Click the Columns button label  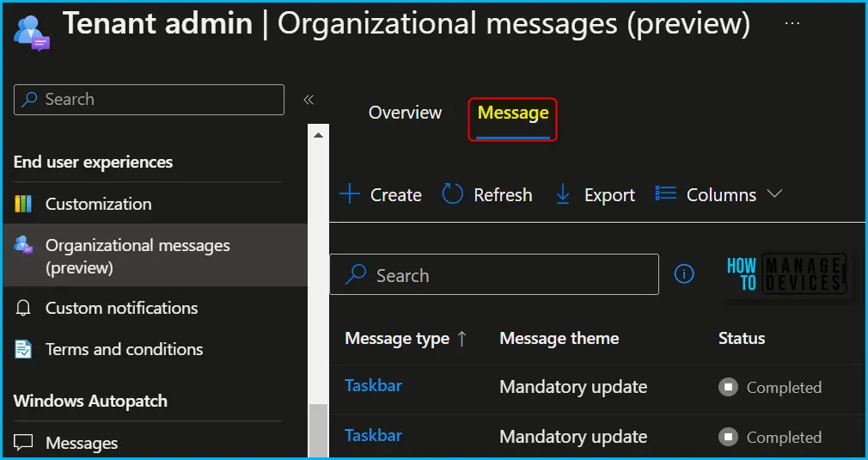click(x=721, y=195)
